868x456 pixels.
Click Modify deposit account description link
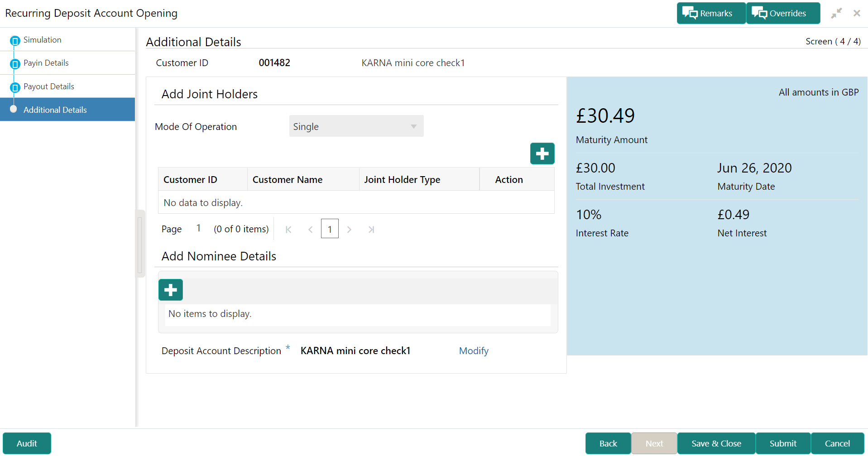click(x=474, y=351)
